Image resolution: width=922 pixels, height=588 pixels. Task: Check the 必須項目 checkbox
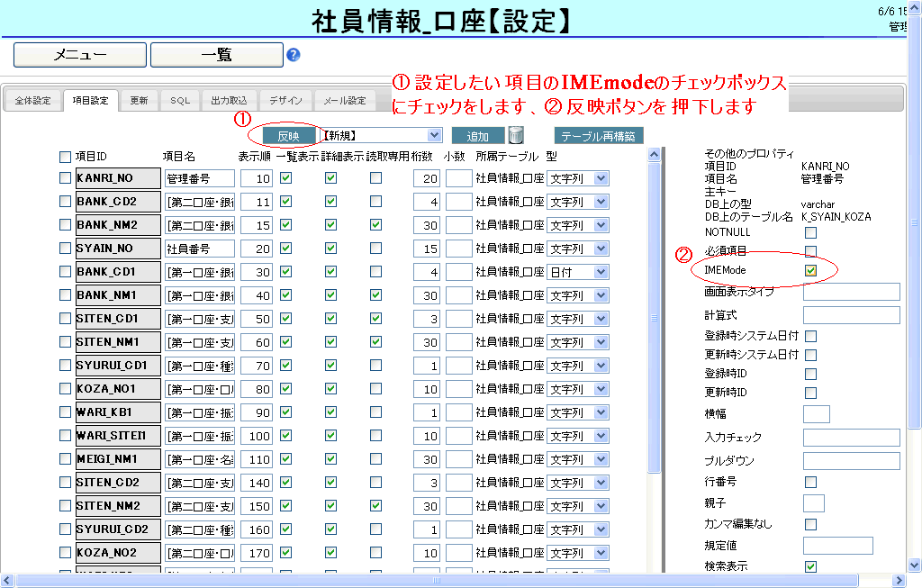point(810,251)
